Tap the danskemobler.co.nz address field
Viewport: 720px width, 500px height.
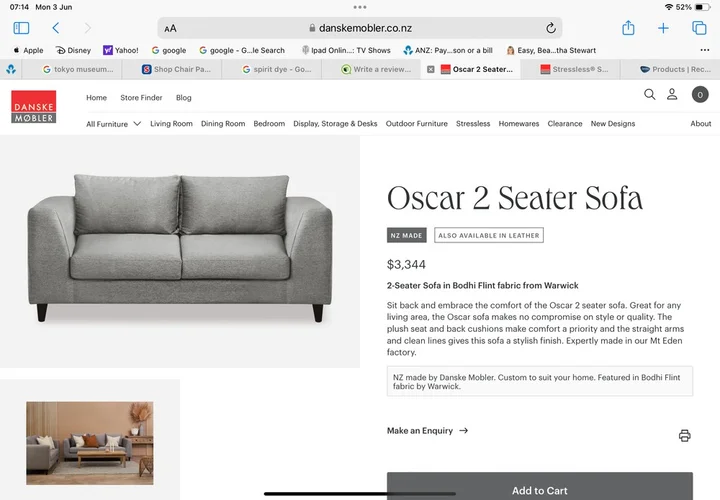[360, 28]
